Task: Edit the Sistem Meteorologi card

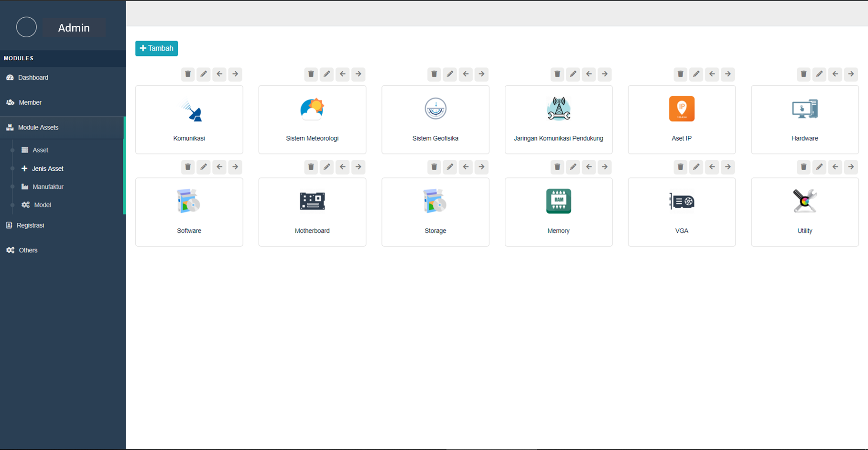Action: [x=326, y=74]
